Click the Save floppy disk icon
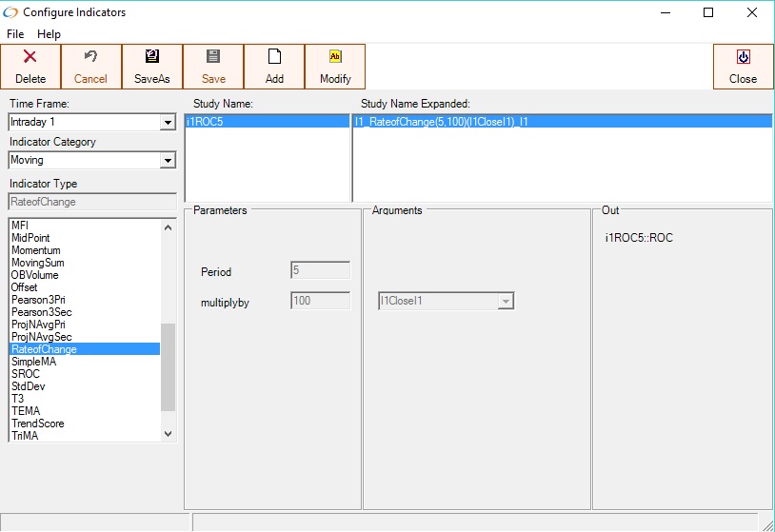The height and width of the screenshot is (532, 775). pos(213,57)
